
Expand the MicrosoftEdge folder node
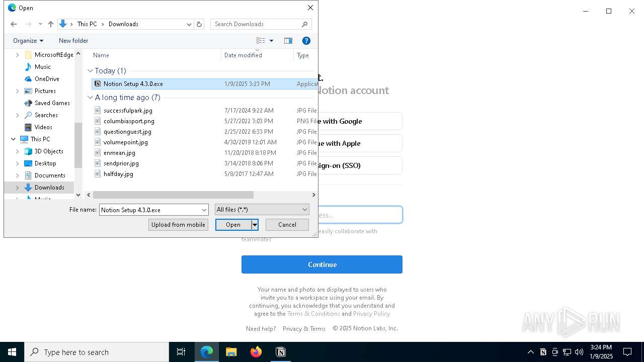click(x=18, y=55)
